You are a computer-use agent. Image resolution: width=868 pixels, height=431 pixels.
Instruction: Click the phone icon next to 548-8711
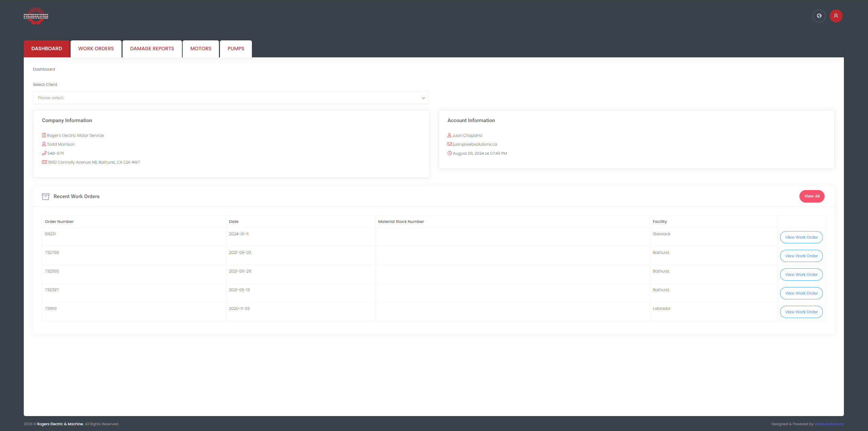[44, 153]
